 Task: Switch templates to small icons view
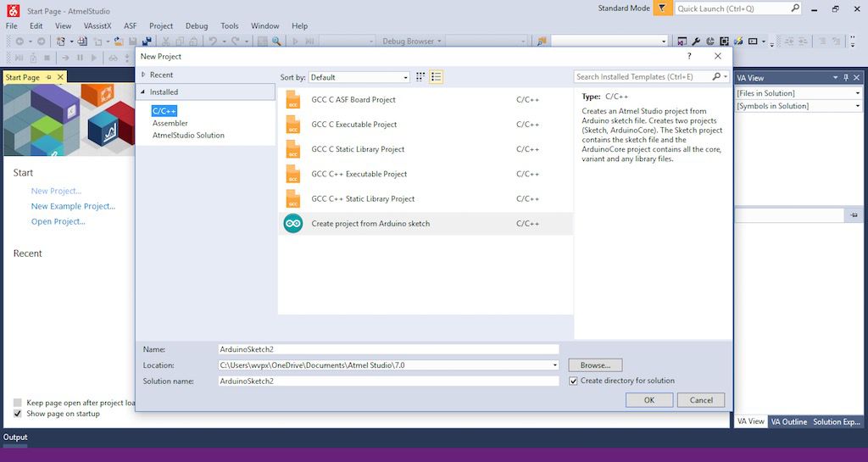(420, 77)
